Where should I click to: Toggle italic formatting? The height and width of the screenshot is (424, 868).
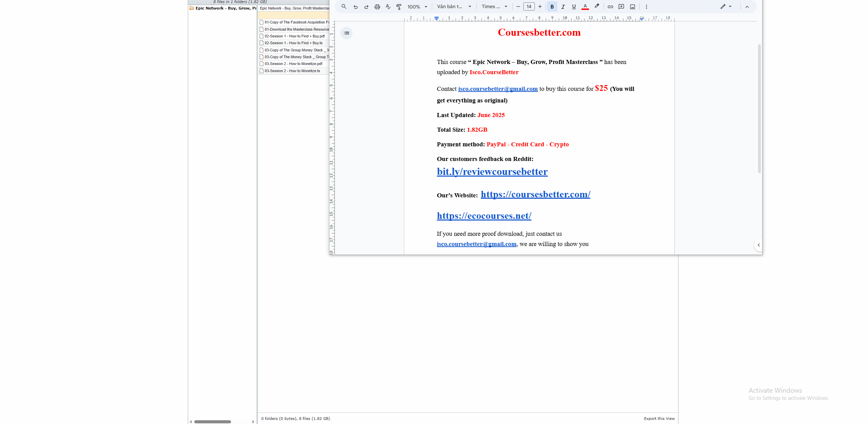pos(563,6)
